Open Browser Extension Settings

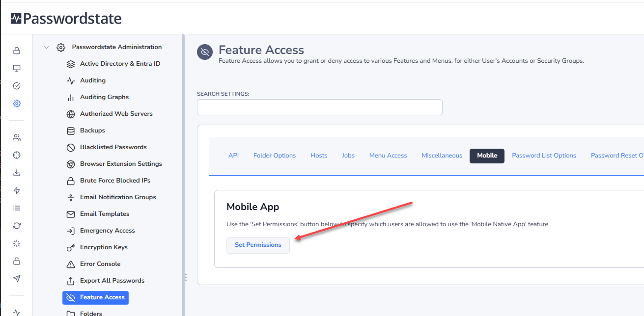click(x=121, y=164)
